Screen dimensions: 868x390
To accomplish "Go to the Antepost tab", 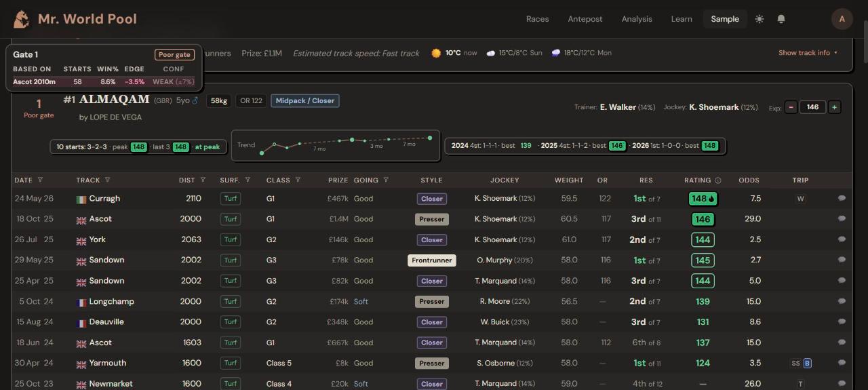I will pyautogui.click(x=585, y=19).
